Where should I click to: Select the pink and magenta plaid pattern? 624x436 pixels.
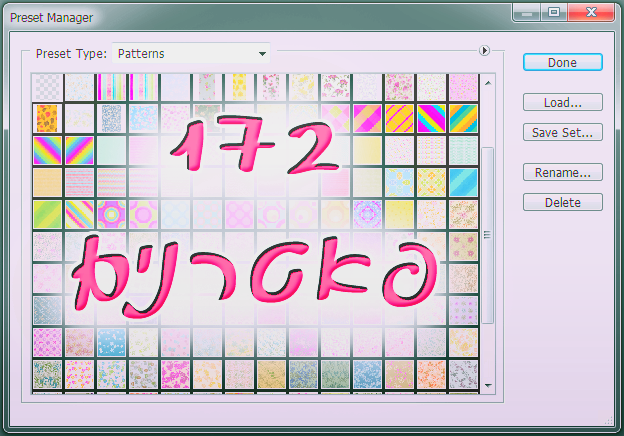(x=367, y=119)
